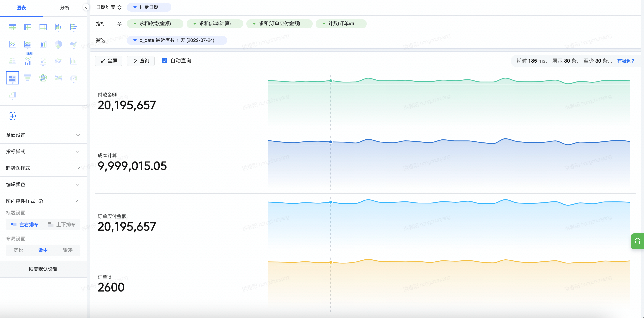
Task: Pick the area chart type
Action: point(28,44)
